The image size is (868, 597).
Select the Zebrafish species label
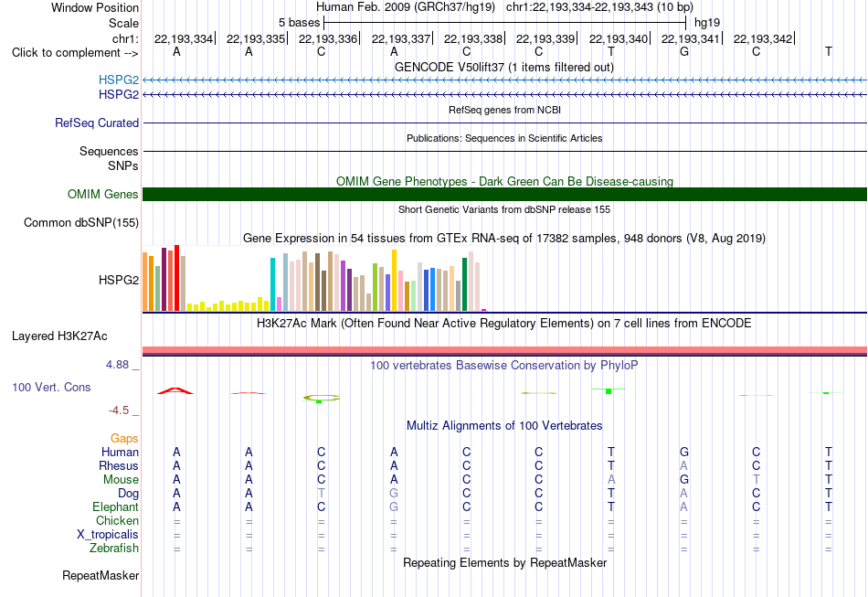pos(114,548)
